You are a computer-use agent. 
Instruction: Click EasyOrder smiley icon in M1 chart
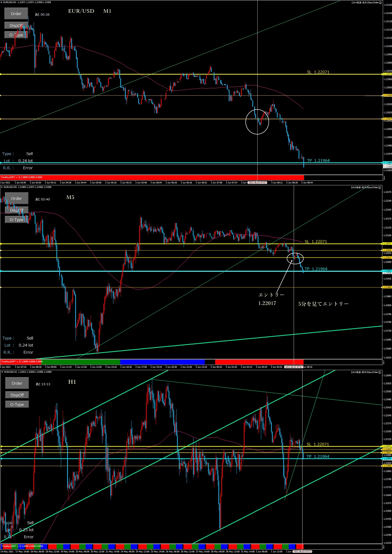380,3
